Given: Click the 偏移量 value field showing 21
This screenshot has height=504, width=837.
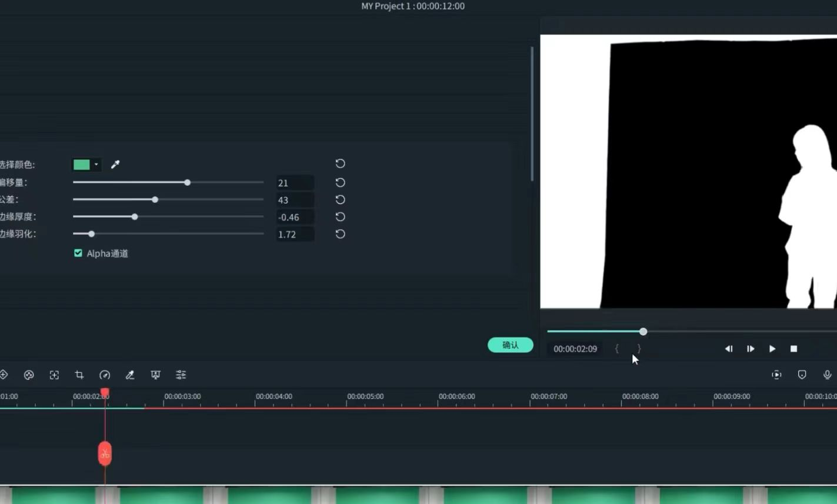Looking at the screenshot, I should point(295,183).
